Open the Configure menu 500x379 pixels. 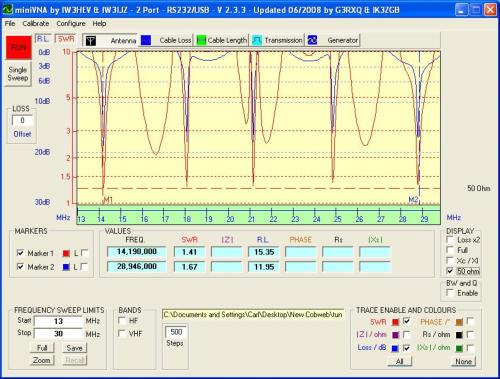point(71,24)
